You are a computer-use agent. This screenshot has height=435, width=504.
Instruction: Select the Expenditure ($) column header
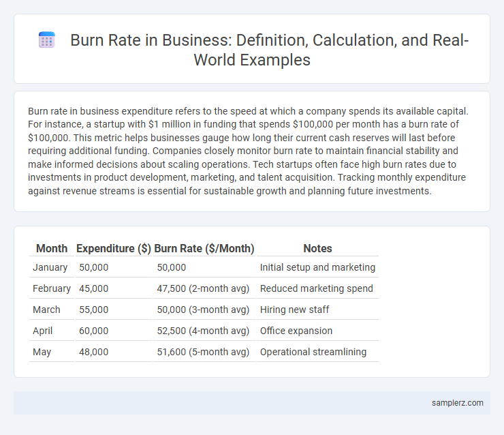coord(114,248)
